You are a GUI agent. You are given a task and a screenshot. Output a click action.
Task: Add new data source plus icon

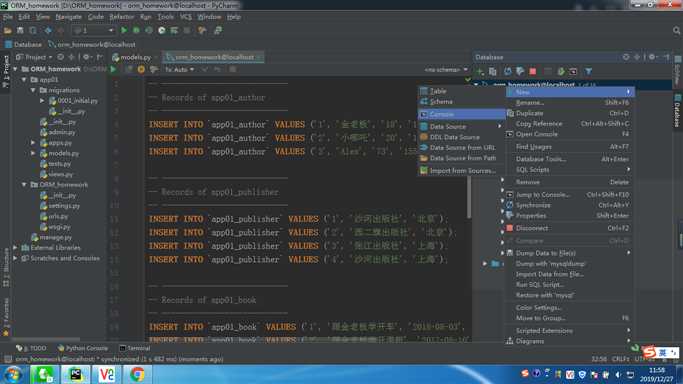(x=480, y=71)
